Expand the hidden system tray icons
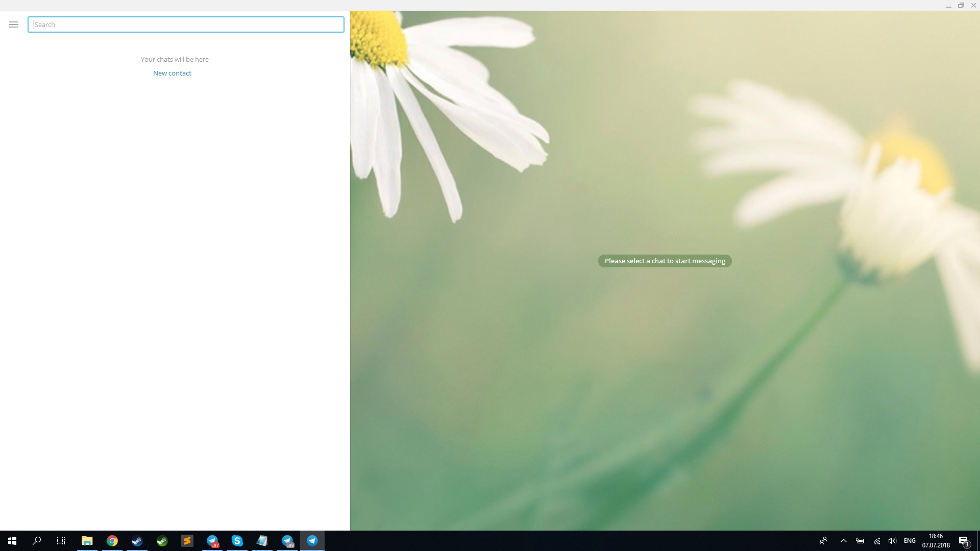The image size is (980, 551). coord(843,541)
